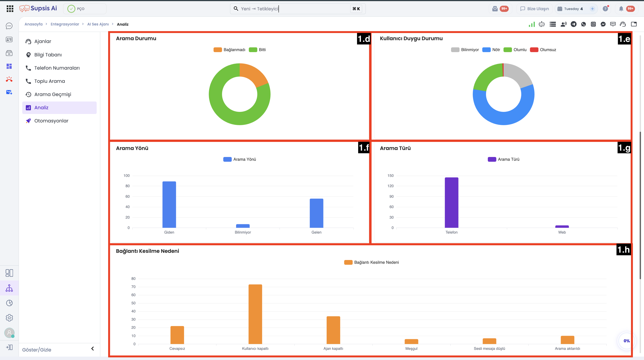Toggle the Nötr legend item
Viewport: 644px width, 360px height.
point(491,50)
